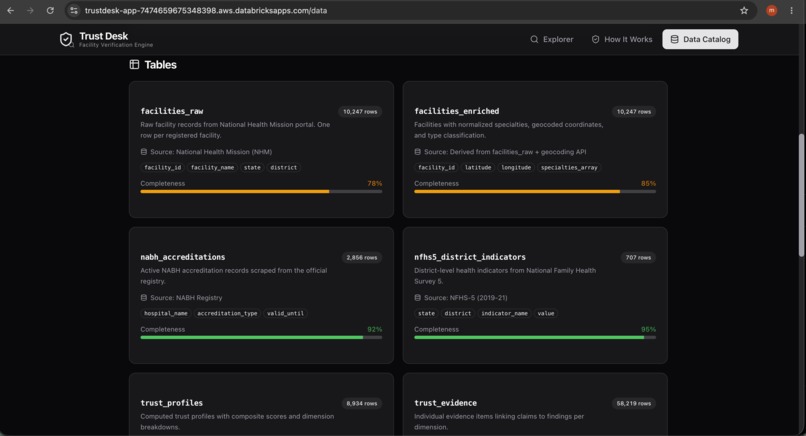Click the hospital_name column tag
The height and width of the screenshot is (436, 806).
(166, 314)
